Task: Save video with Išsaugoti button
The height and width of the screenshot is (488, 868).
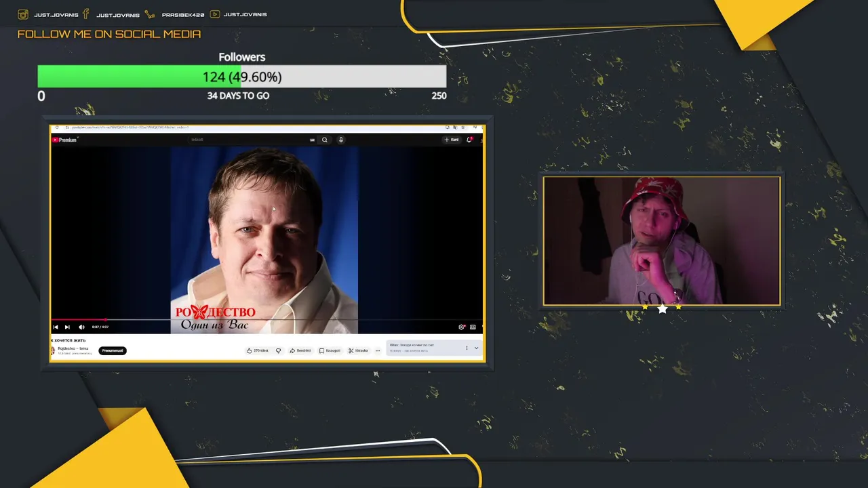Action: 330,350
